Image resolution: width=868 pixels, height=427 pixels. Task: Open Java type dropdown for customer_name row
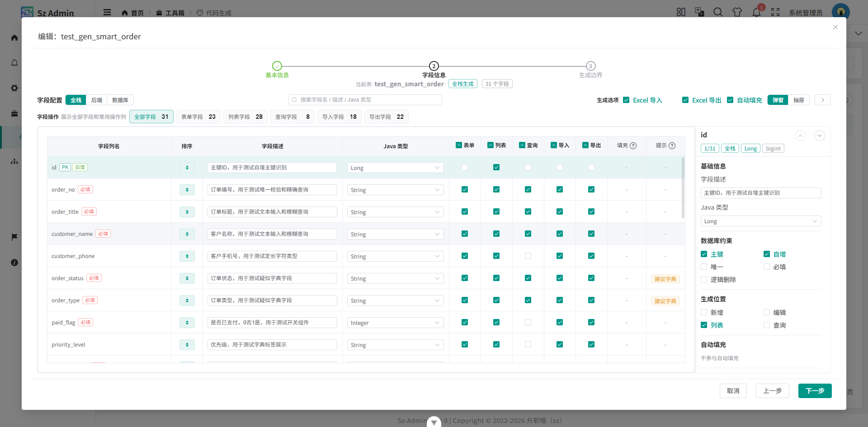pyautogui.click(x=396, y=234)
